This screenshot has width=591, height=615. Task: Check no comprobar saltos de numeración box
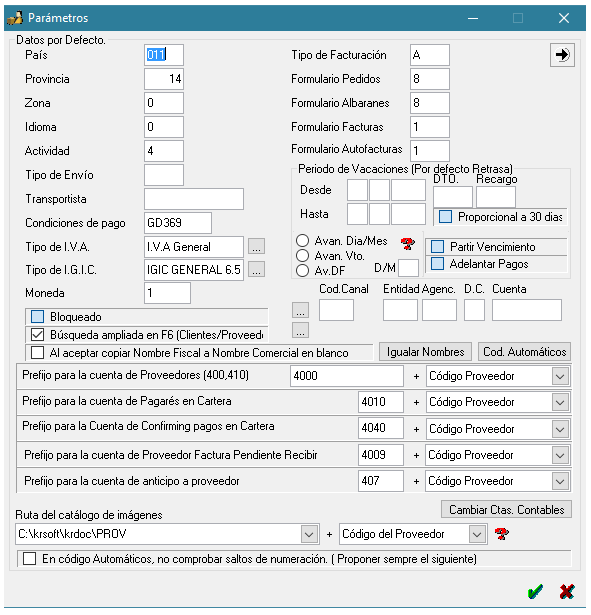(x=29, y=559)
